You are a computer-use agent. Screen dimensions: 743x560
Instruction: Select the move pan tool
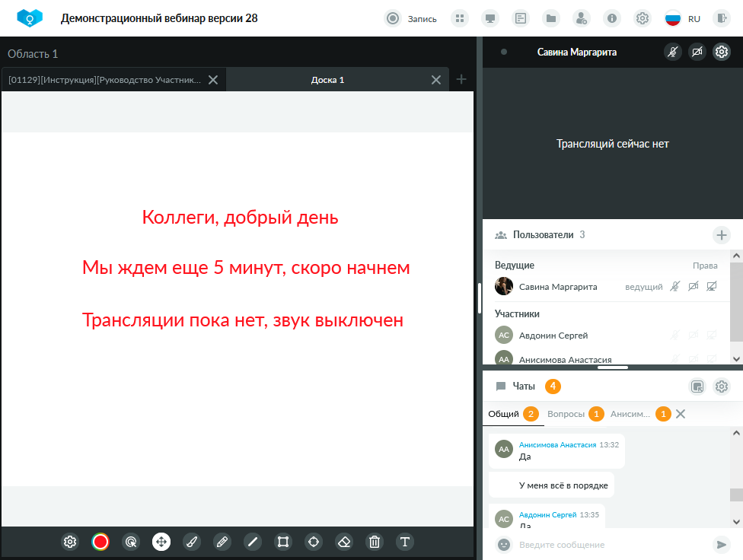coord(161,542)
